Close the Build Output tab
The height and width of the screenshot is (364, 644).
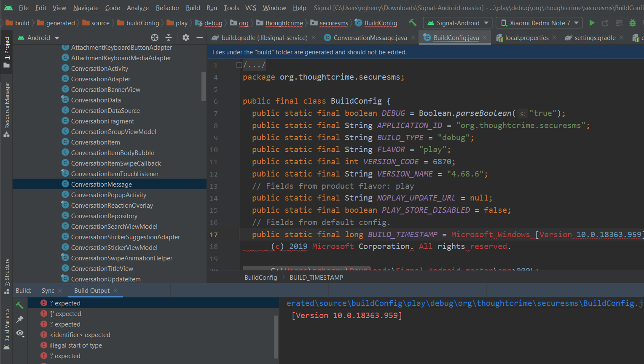(x=115, y=291)
